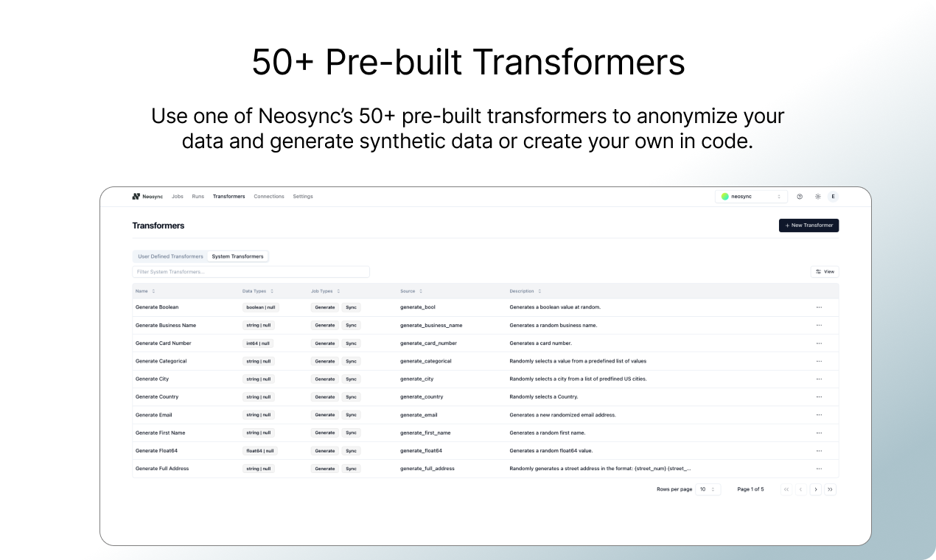Select the Generate First Name cell
Viewport: 936px width, 560px height.
pos(161,433)
